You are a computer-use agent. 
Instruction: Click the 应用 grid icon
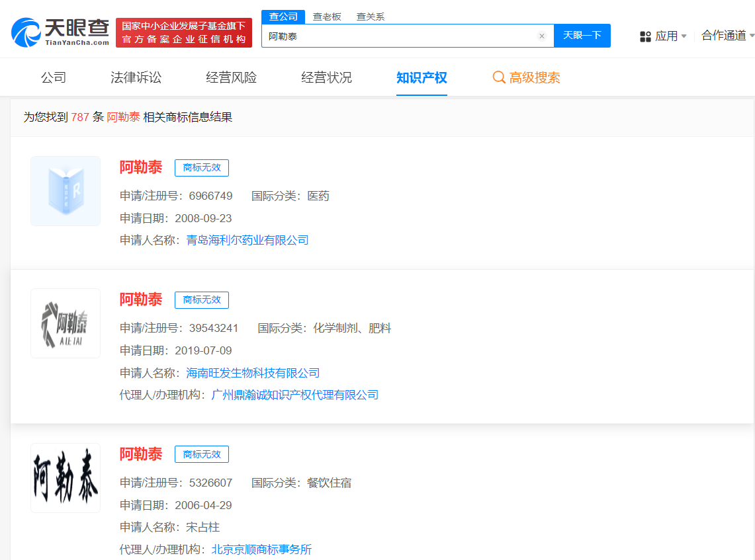[x=645, y=36]
